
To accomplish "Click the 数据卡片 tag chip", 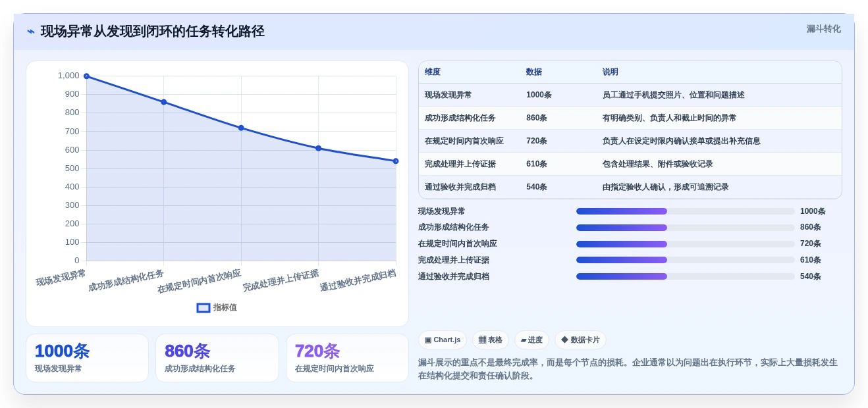I will click(580, 340).
